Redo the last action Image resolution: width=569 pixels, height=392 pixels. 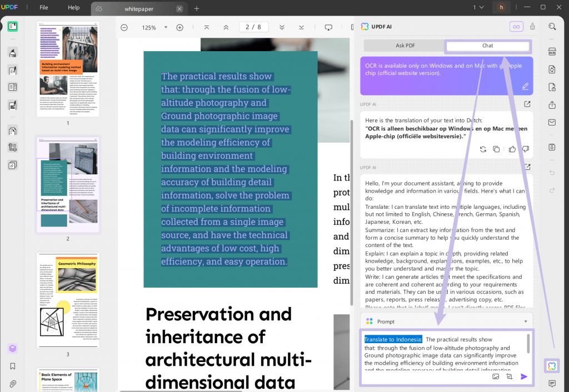pos(552,190)
